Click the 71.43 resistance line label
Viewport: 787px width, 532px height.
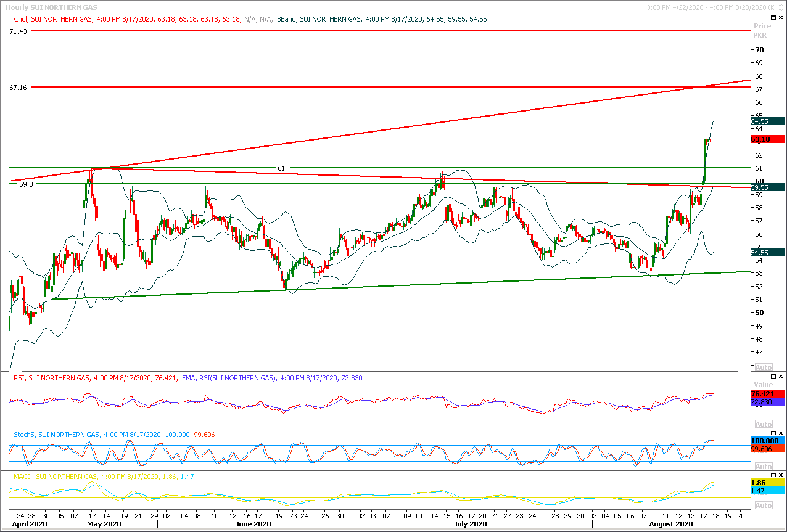point(17,31)
